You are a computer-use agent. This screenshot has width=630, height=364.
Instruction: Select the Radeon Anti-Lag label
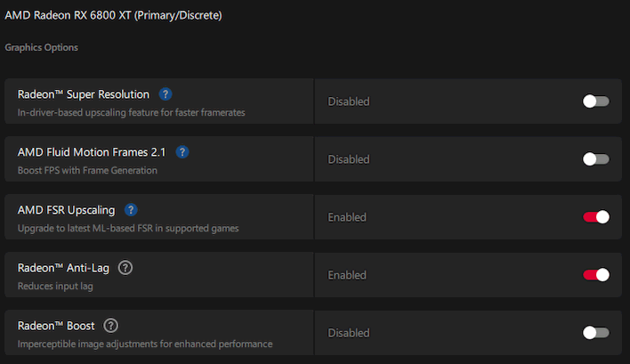(x=63, y=268)
